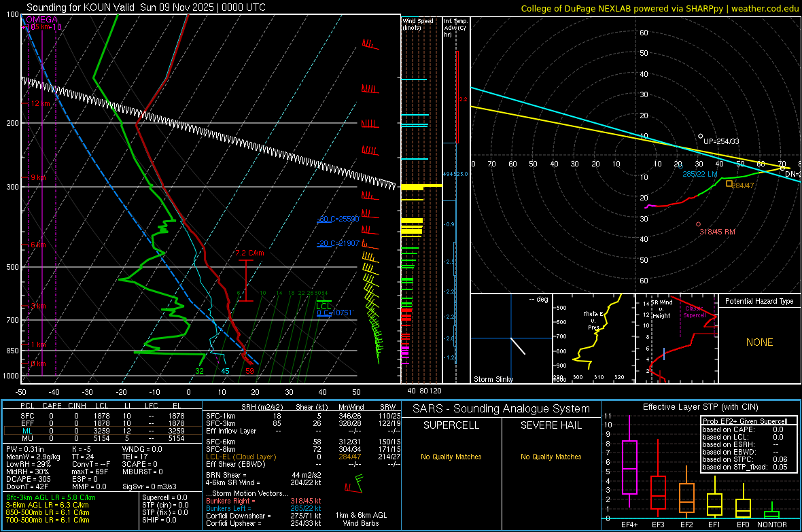Viewport: 802px width, 532px height.
Task: Select the SFC parcel row
Action: pyautogui.click(x=101, y=416)
